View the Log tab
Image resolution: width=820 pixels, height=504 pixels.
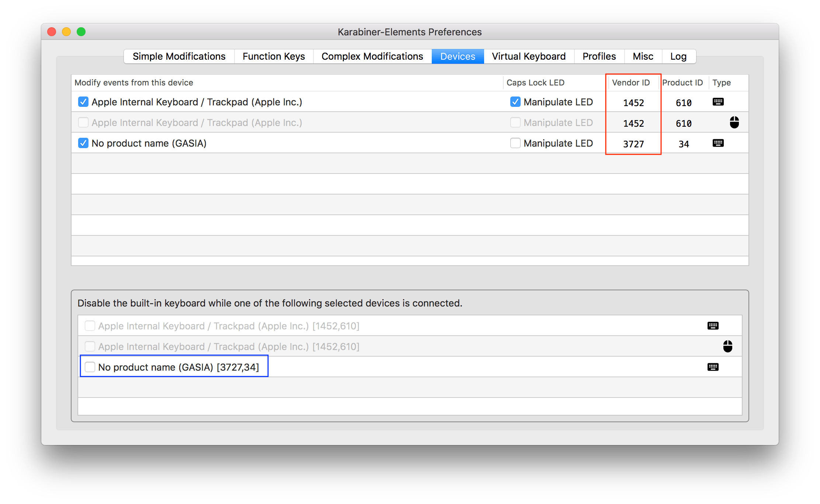[678, 56]
